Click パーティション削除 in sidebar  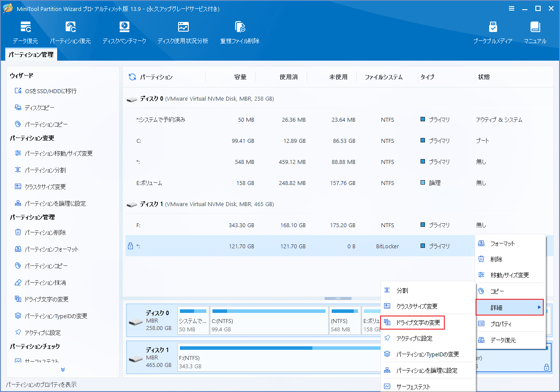tap(40, 232)
